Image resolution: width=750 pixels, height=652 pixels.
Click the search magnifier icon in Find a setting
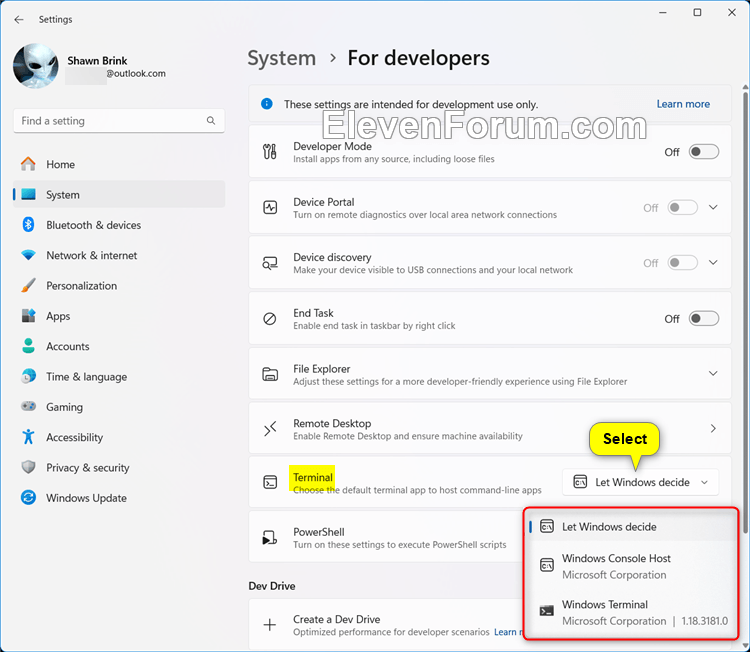tap(210, 121)
